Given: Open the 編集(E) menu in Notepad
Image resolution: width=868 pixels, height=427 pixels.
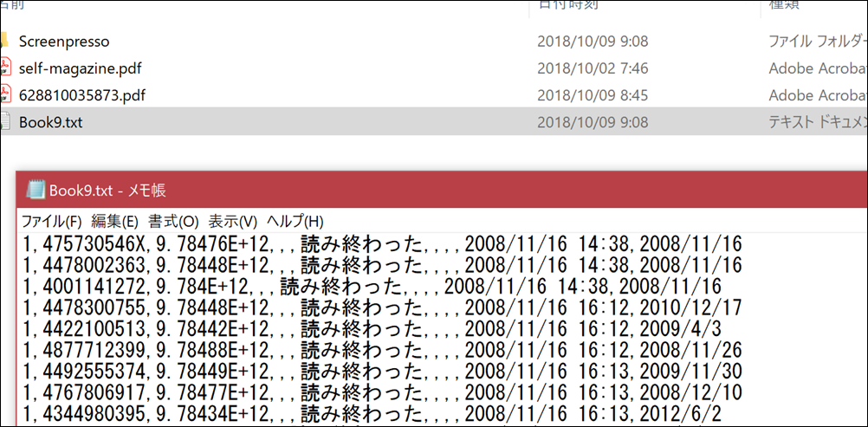Looking at the screenshot, I should pyautogui.click(x=114, y=222).
